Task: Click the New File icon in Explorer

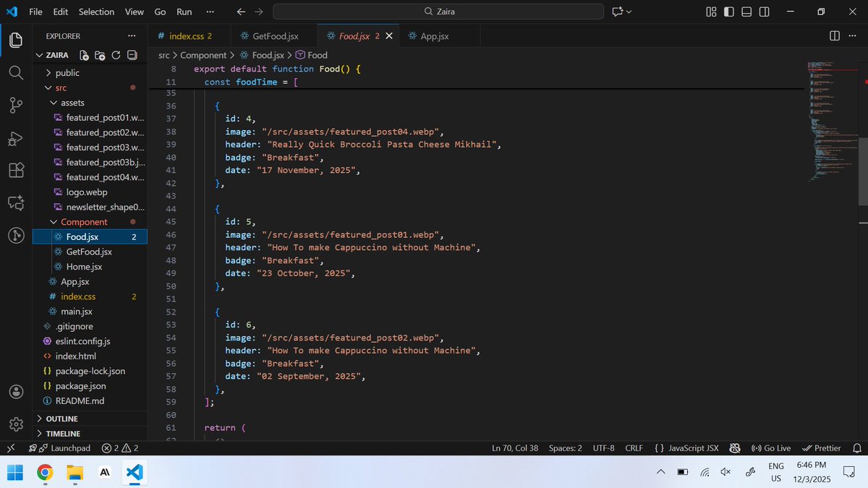Action: click(x=83, y=55)
